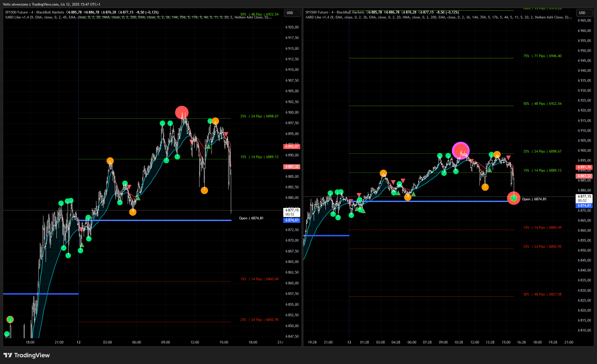Click the 21:00 time label on left chart axis

59,342
